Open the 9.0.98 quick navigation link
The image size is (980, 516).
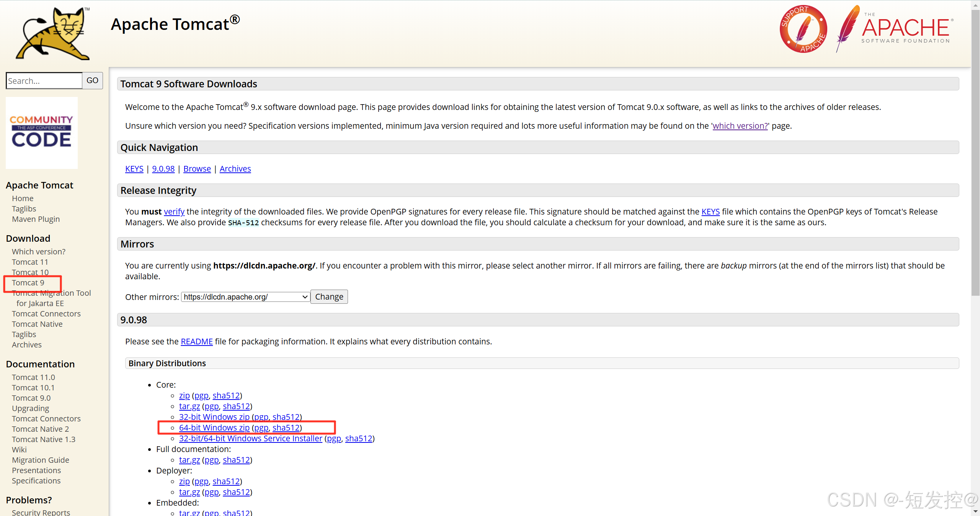(163, 169)
